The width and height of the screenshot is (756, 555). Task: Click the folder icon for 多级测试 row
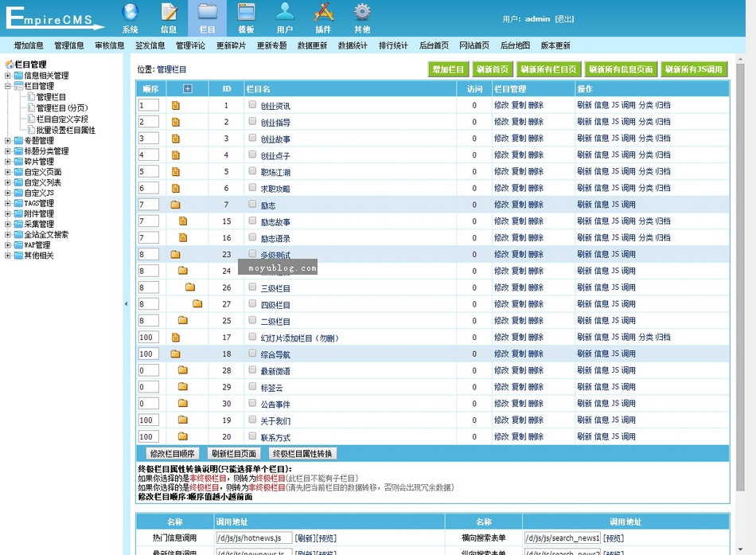(176, 254)
